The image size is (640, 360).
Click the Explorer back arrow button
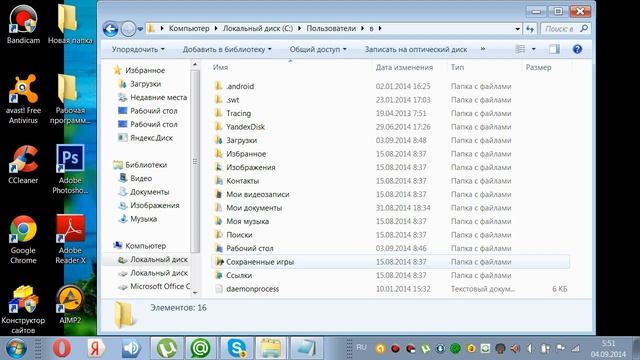(110, 29)
